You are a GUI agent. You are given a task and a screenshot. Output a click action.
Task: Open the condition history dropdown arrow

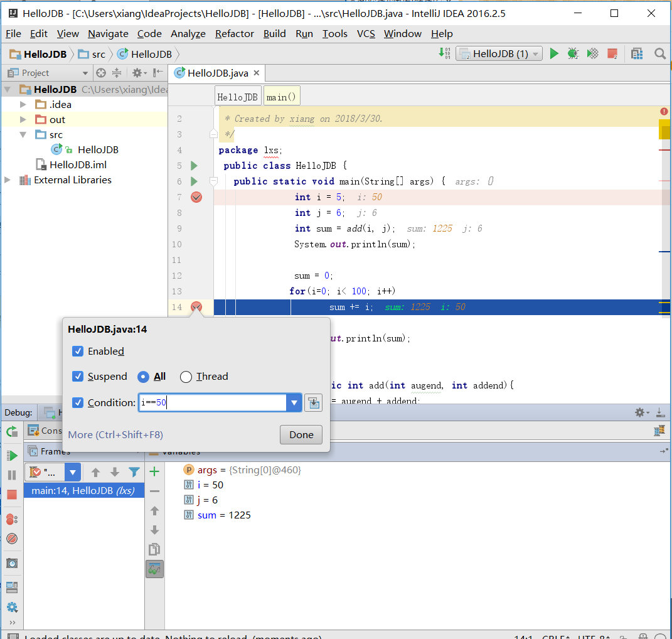(x=294, y=403)
